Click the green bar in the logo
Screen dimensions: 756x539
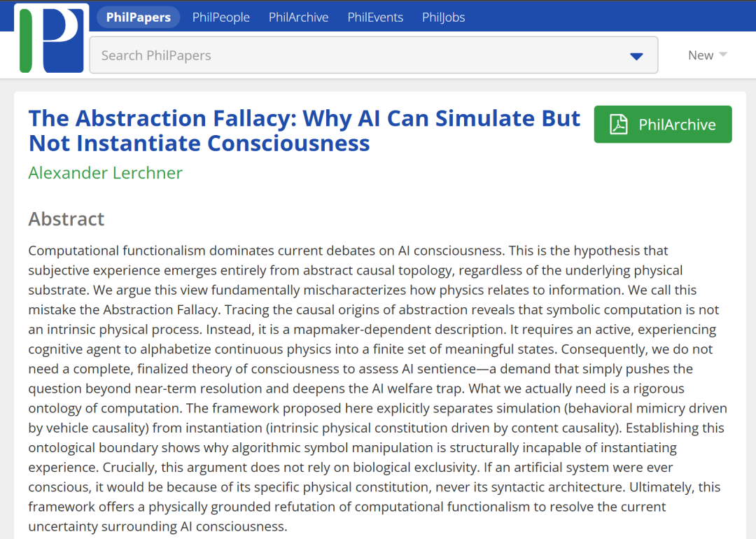click(x=26, y=41)
